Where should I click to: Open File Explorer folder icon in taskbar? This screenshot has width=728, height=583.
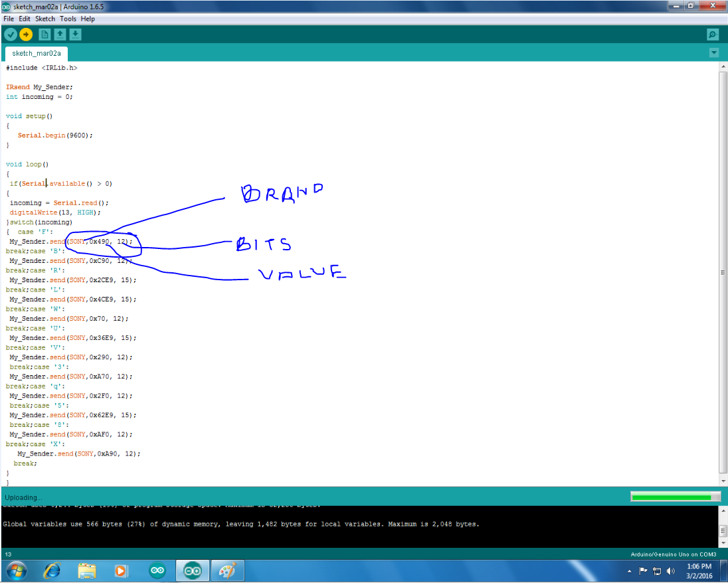click(86, 570)
